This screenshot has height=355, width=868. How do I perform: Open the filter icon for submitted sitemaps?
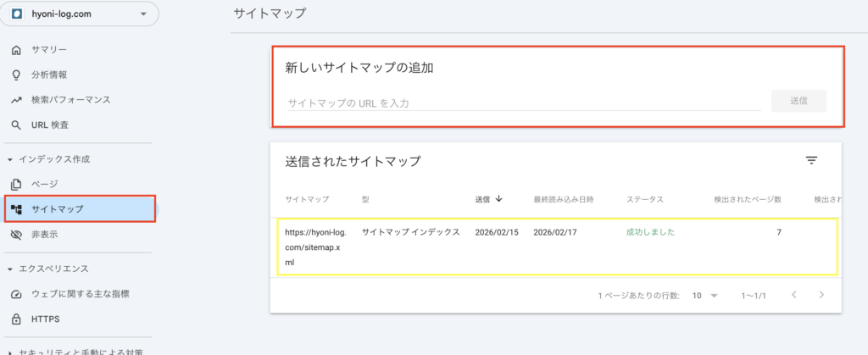pos(811,161)
